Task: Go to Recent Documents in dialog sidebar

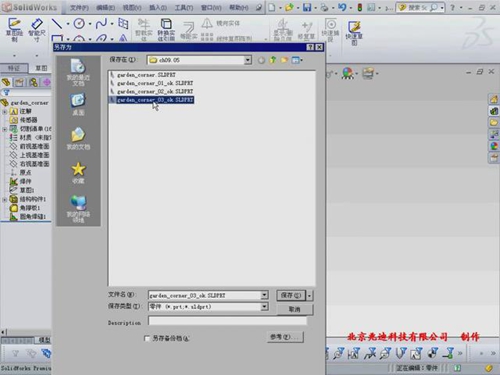Action: (x=78, y=73)
